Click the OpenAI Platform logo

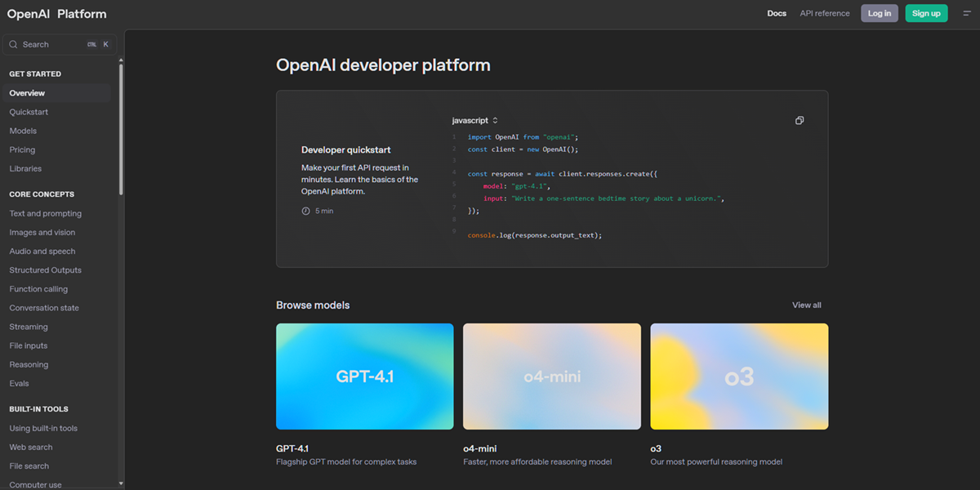pos(56,14)
